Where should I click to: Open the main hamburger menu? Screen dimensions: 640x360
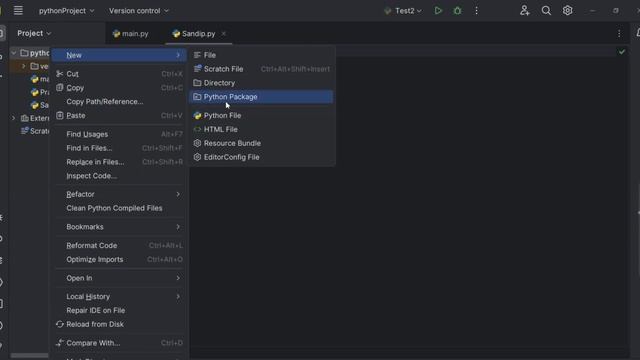coord(18,10)
